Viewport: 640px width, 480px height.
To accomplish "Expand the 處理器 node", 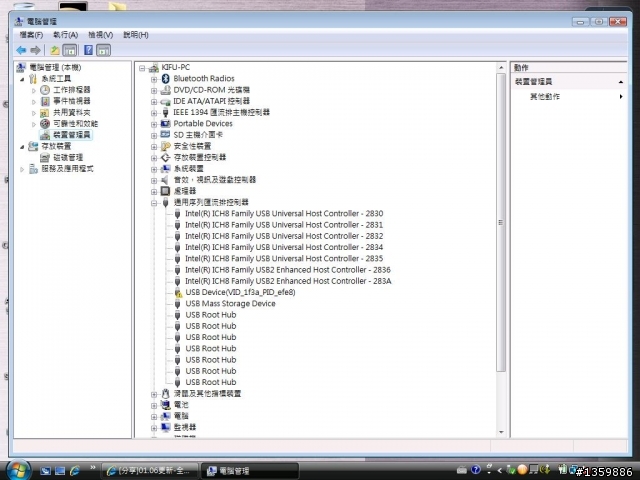I will [154, 192].
